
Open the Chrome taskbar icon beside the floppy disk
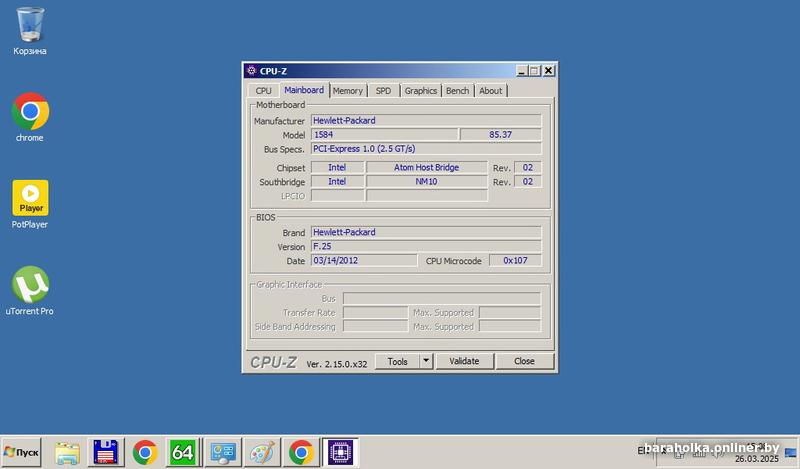coord(145,453)
